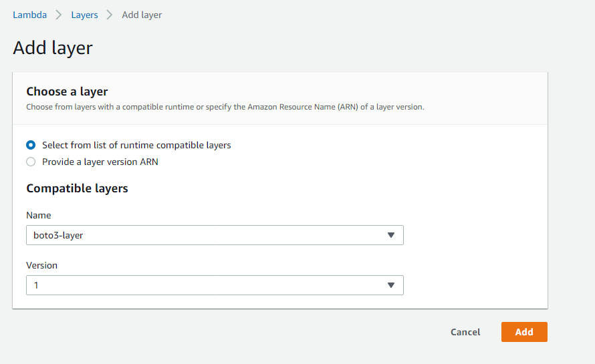This screenshot has height=364, width=595.
Task: Click the label 'Select from list of runtime compatible layers'
Action: [x=136, y=145]
